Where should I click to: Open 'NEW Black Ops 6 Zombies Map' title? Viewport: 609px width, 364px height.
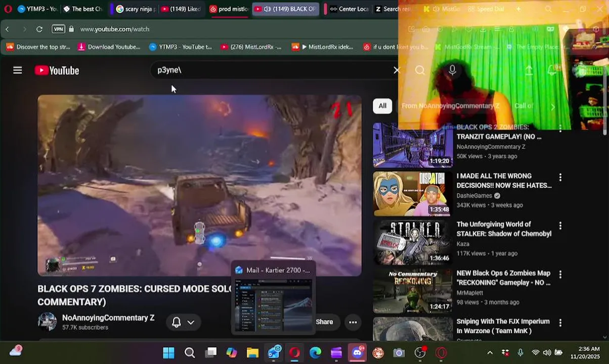(503, 278)
